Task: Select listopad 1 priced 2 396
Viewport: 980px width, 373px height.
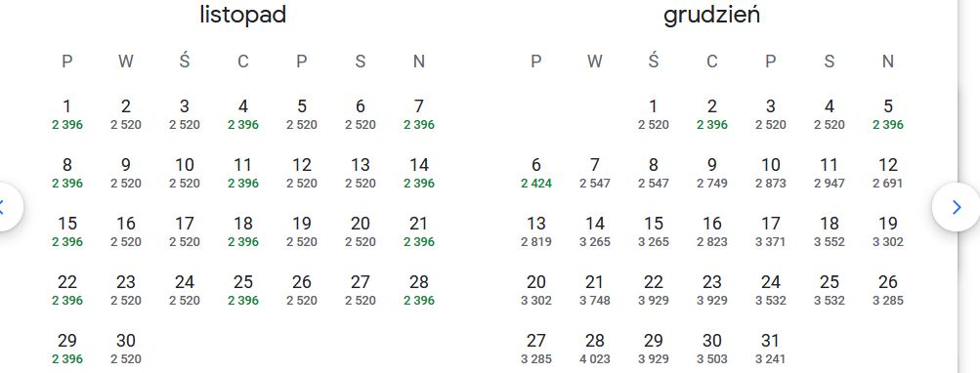Action: tap(67, 114)
